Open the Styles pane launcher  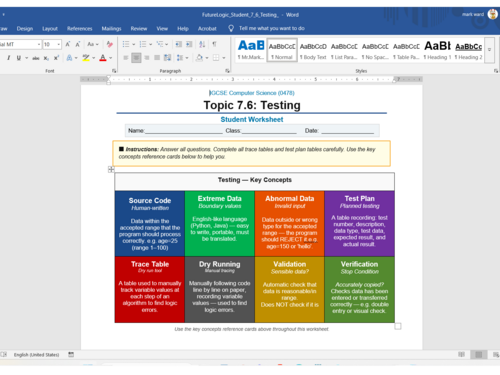pos(496,71)
